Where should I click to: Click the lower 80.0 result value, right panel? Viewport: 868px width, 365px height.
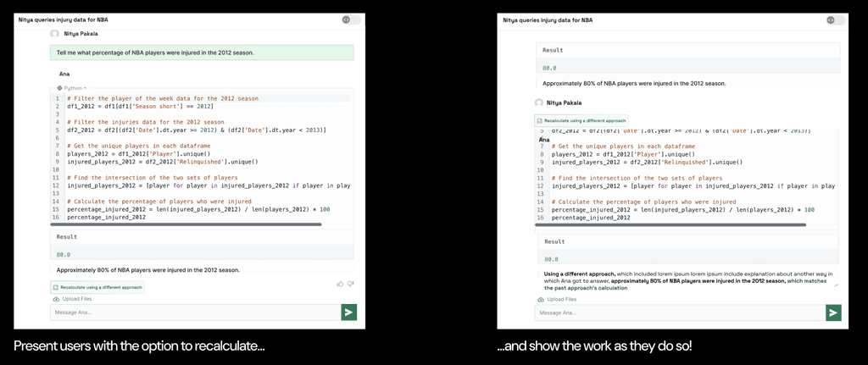(551, 260)
